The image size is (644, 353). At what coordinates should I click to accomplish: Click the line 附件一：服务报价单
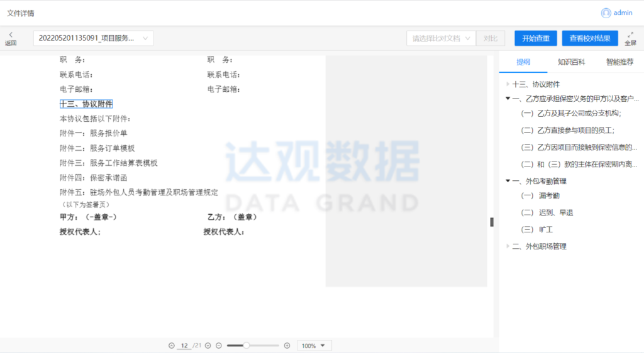94,133
